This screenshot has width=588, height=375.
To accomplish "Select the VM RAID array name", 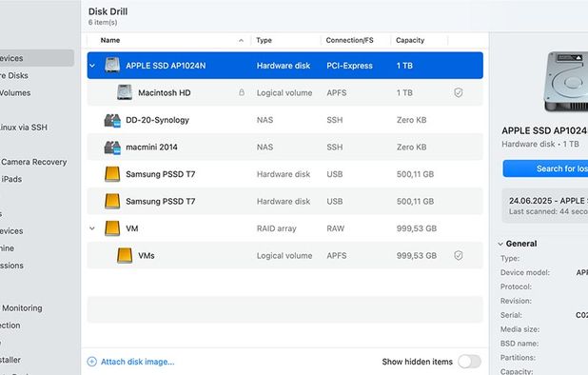I will [132, 228].
